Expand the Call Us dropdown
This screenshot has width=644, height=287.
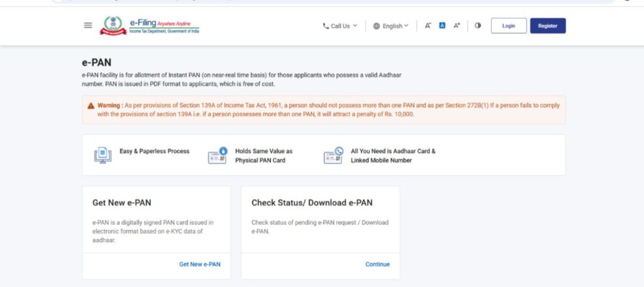pos(343,26)
